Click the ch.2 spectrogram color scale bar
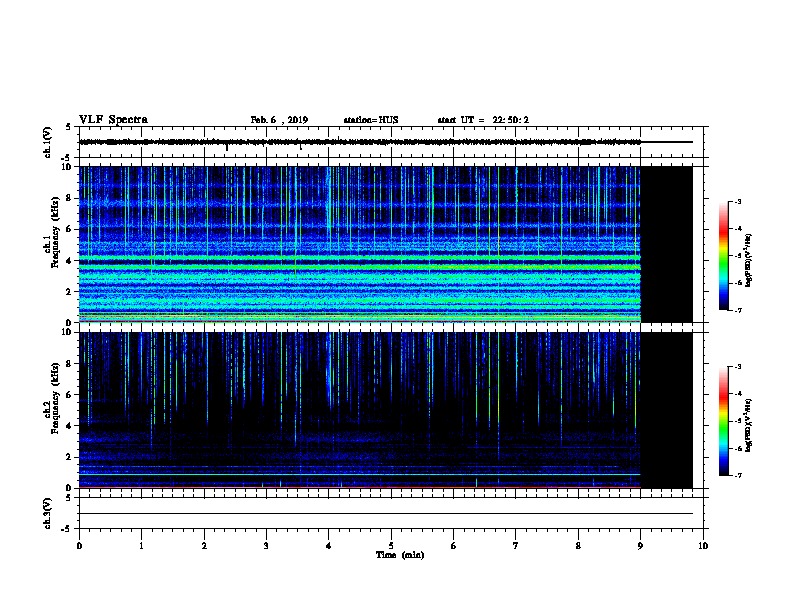The width and height of the screenshot is (792, 612). [x=724, y=421]
